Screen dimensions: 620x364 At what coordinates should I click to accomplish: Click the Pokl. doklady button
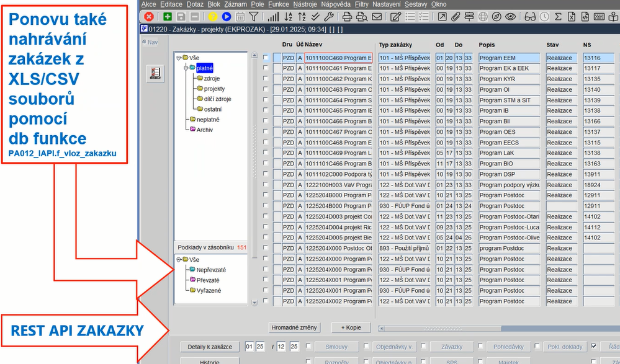click(565, 347)
